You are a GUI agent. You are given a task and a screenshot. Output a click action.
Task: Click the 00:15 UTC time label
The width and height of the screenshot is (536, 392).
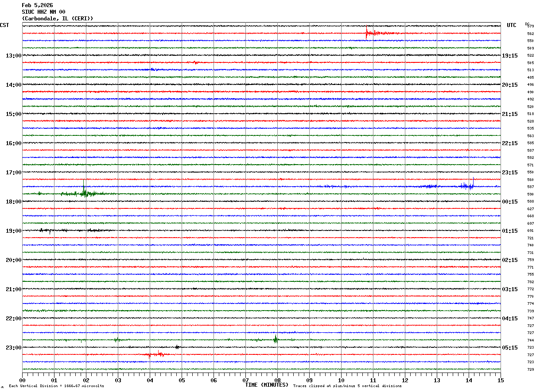(x=510, y=202)
